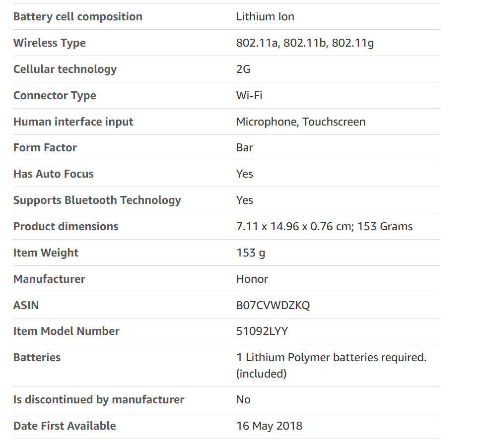Click the Has Auto Focus label
Image resolution: width=484 pixels, height=448 pixels.
53,174
